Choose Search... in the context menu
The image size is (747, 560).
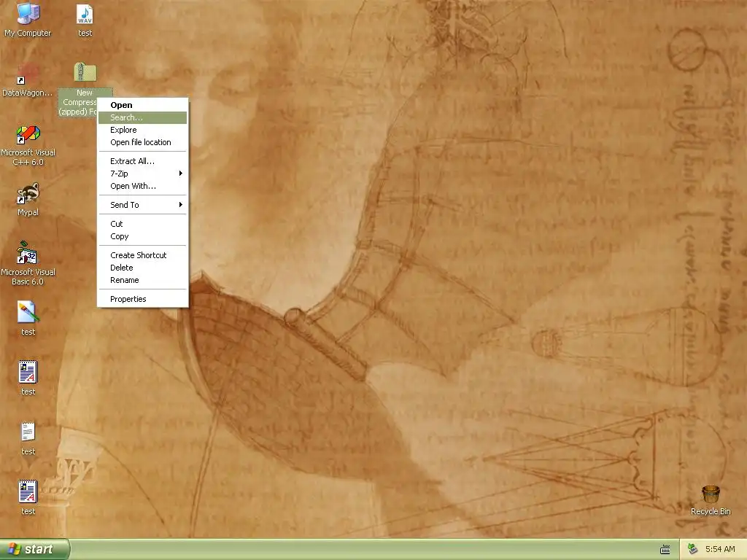[x=142, y=117]
